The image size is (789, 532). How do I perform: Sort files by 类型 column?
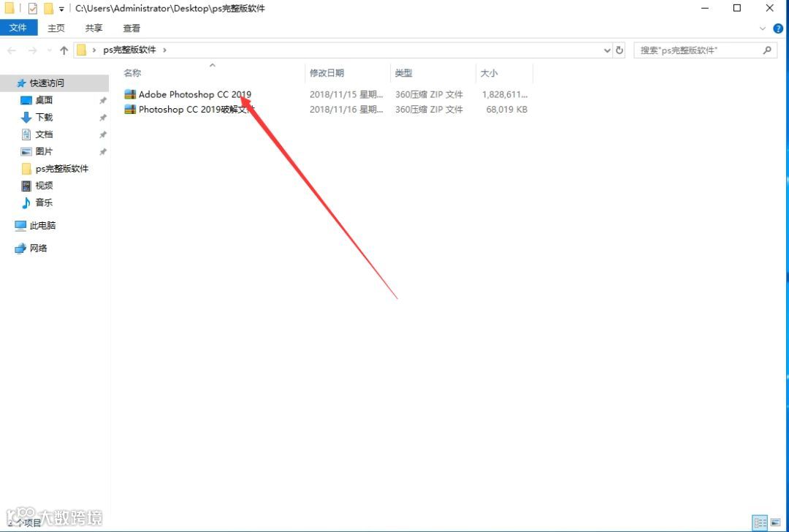coord(403,73)
